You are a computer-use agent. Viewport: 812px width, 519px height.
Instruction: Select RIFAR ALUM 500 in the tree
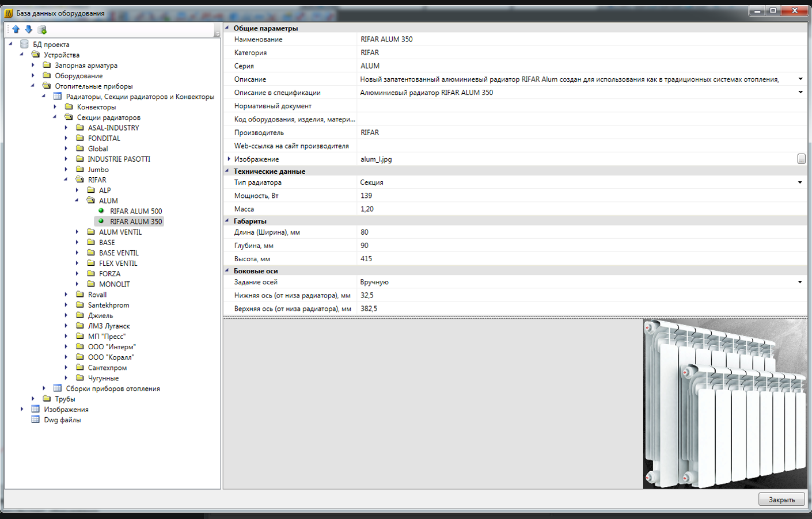136,211
